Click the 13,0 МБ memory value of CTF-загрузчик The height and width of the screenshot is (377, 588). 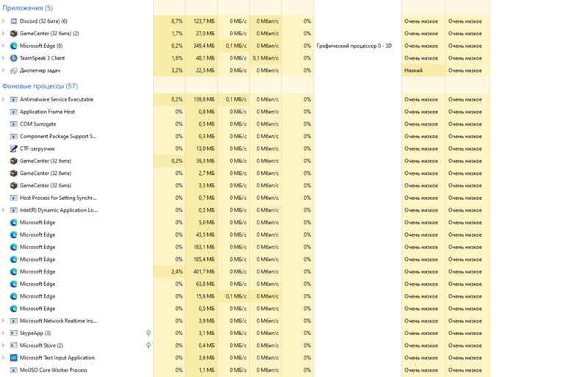(x=205, y=148)
